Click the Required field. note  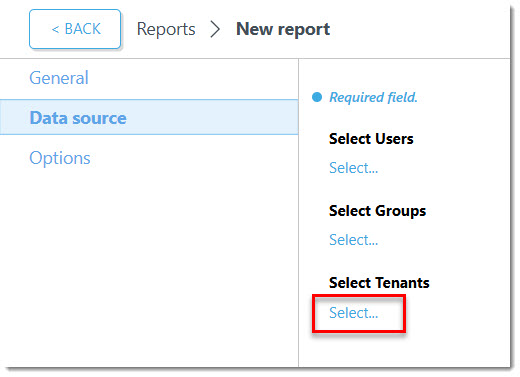(x=373, y=97)
